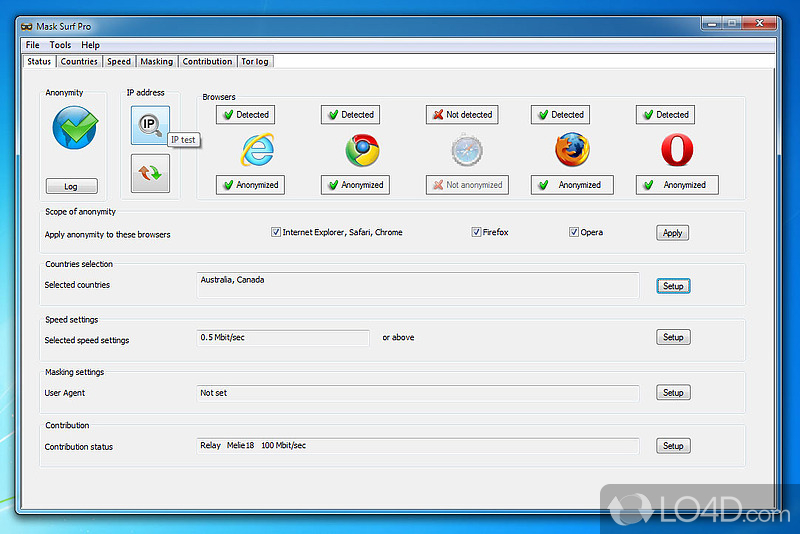This screenshot has height=534, width=800.
Task: Click the Safari compass browser icon
Action: coord(466,150)
